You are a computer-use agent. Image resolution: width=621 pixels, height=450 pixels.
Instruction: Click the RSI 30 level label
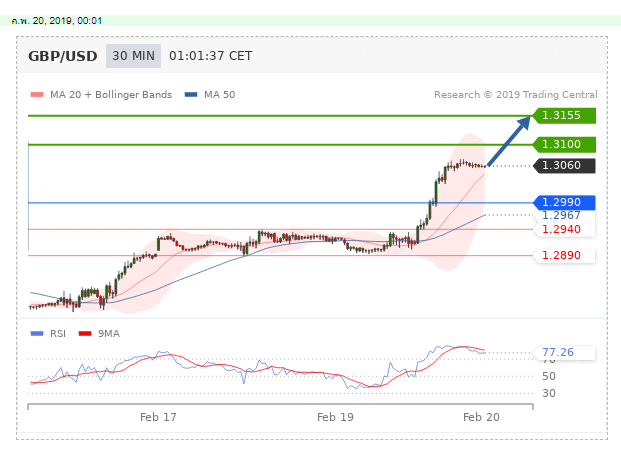(x=549, y=393)
